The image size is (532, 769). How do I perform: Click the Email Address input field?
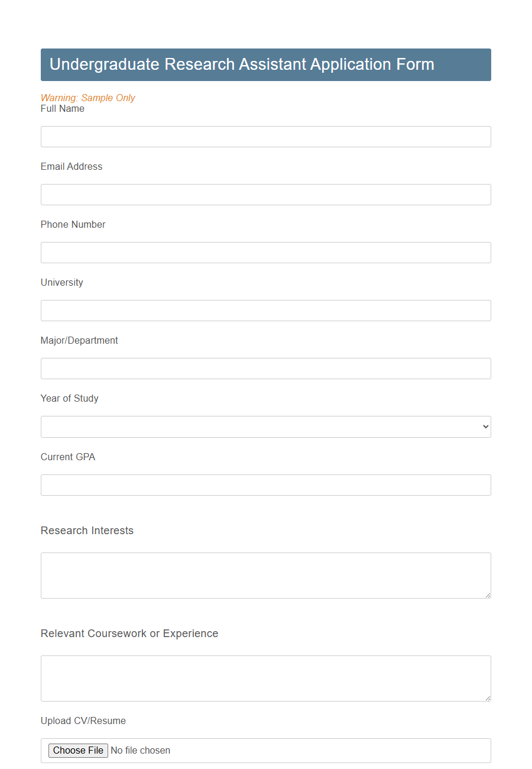[x=265, y=195]
